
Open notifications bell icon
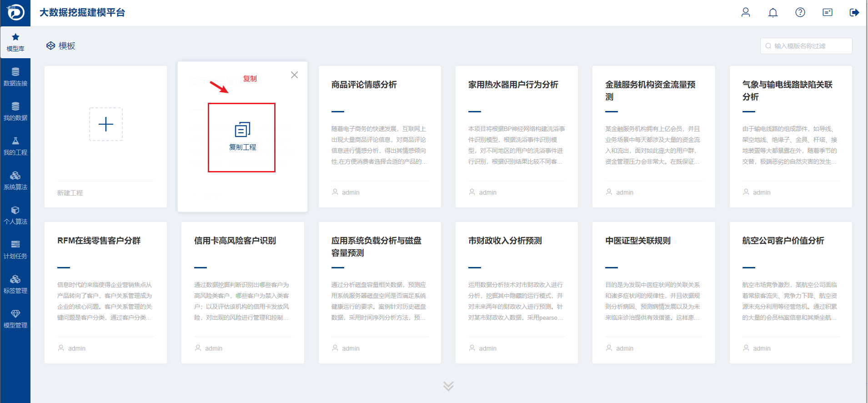coord(773,12)
